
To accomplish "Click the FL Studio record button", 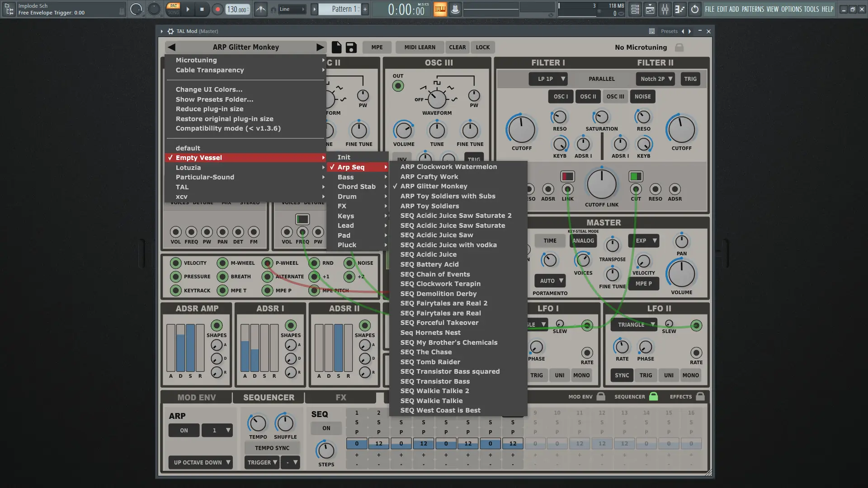I will tap(217, 9).
